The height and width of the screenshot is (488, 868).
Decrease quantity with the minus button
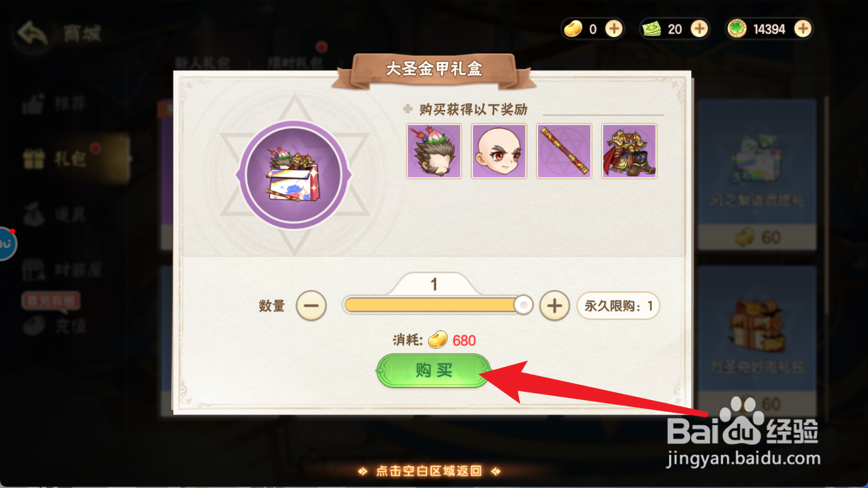311,306
